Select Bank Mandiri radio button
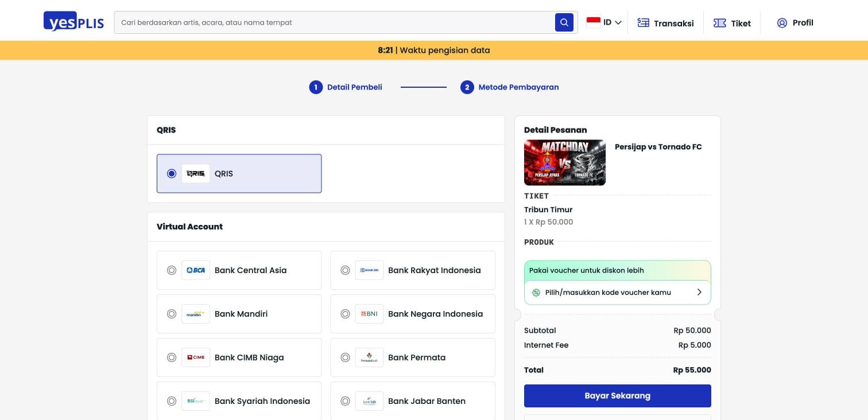Image resolution: width=868 pixels, height=420 pixels. (172, 314)
